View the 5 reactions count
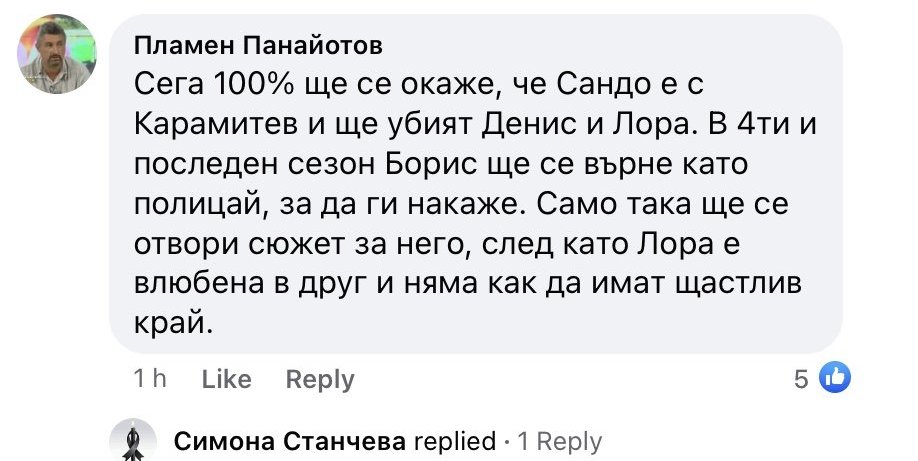The height and width of the screenshot is (461, 918). point(800,379)
